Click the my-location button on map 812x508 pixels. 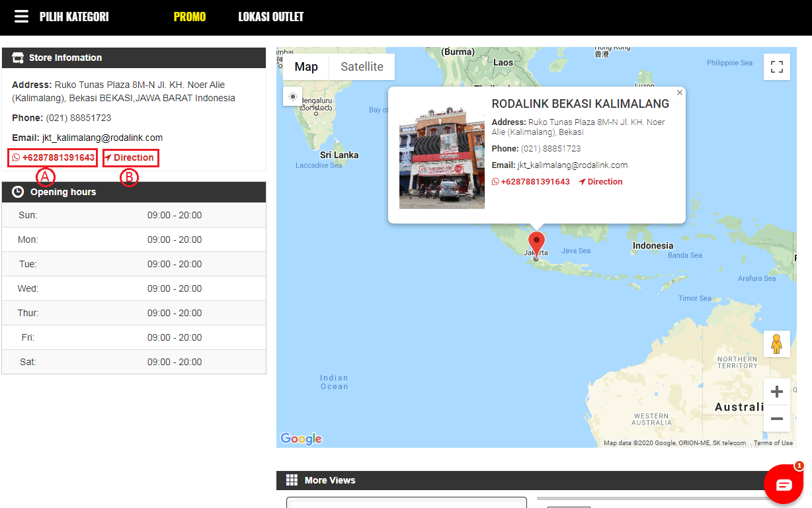coord(292,97)
